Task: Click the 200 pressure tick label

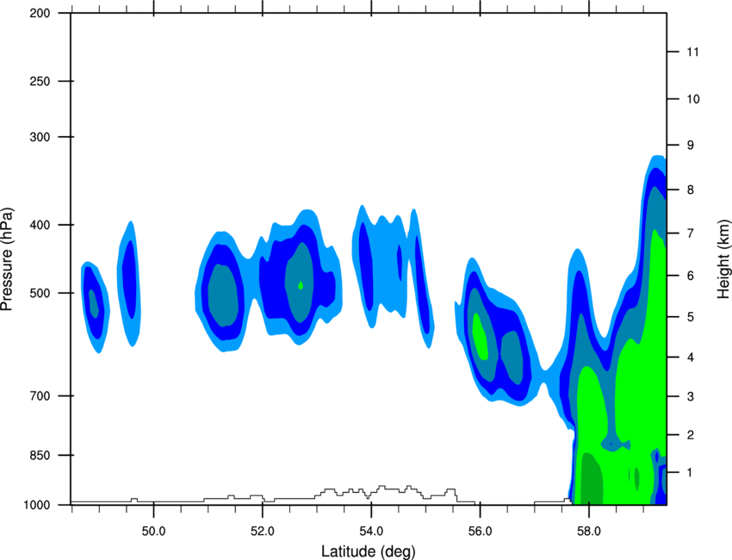Action: coord(40,13)
